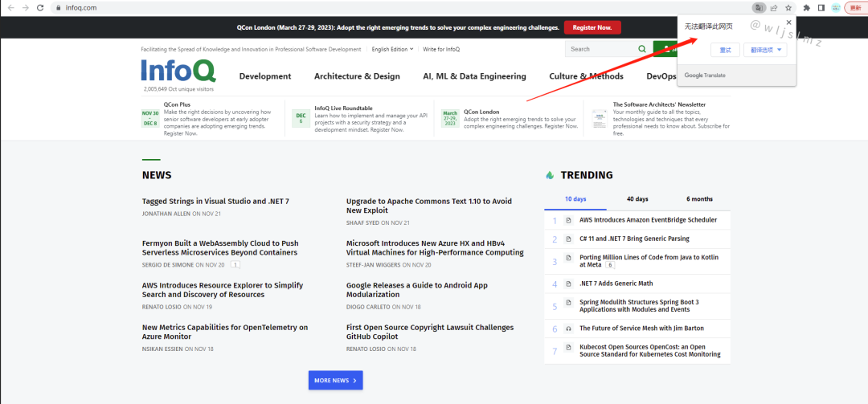Click the Register Now red button
Image resolution: width=868 pixels, height=404 pixels.
(592, 27)
